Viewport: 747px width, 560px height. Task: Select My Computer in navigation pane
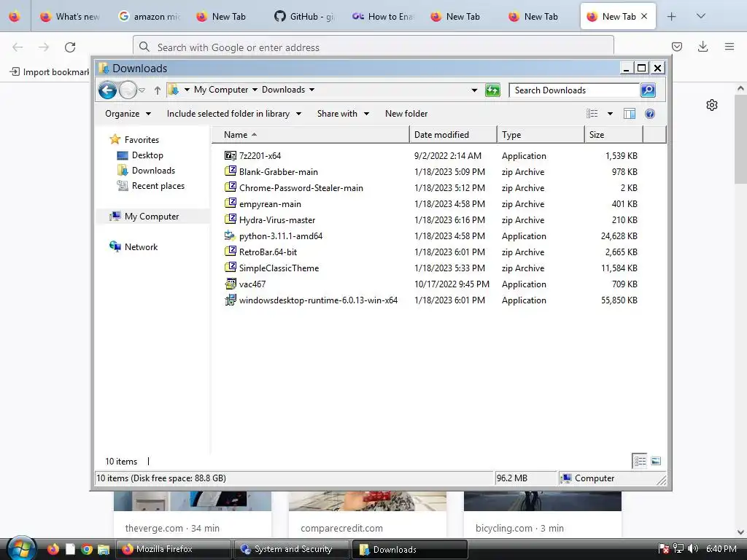[x=152, y=216]
